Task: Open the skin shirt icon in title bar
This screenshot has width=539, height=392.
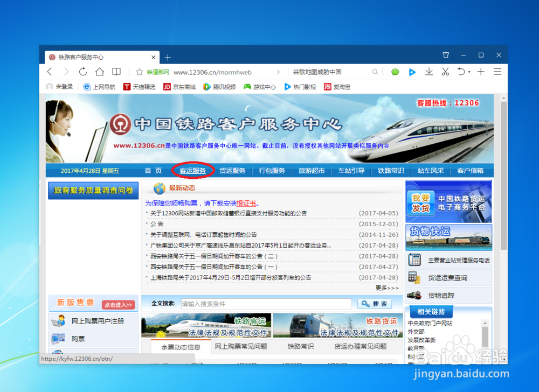Action: pos(446,55)
